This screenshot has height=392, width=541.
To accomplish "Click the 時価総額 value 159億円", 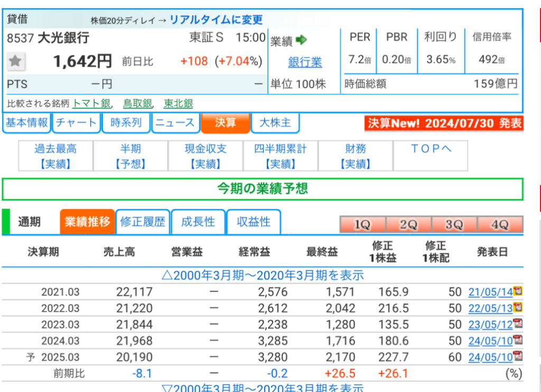I will (x=496, y=83).
